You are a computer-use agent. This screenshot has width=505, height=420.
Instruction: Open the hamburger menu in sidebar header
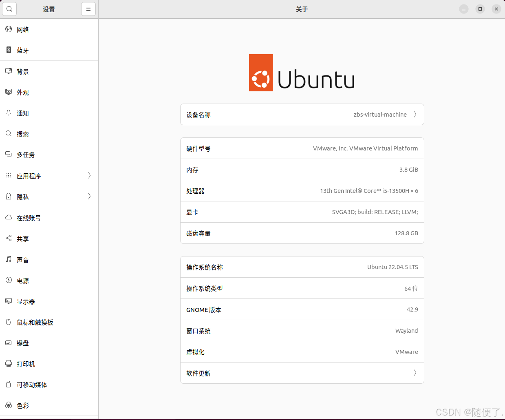pos(88,9)
